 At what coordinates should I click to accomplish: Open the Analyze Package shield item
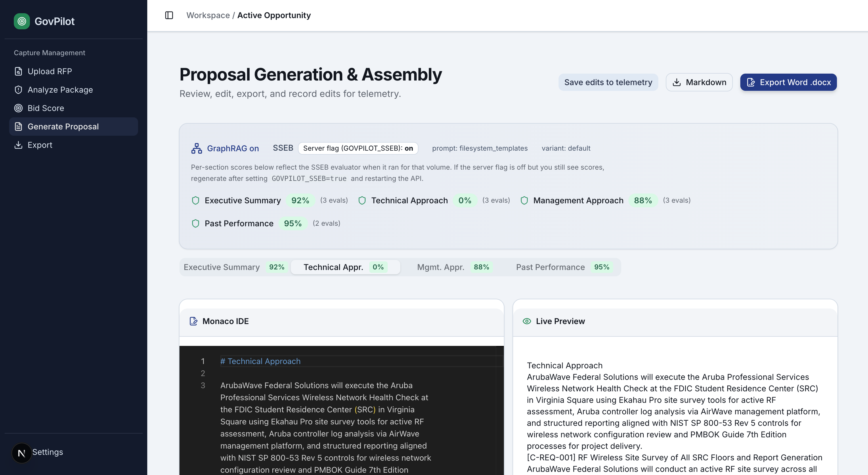(x=60, y=90)
